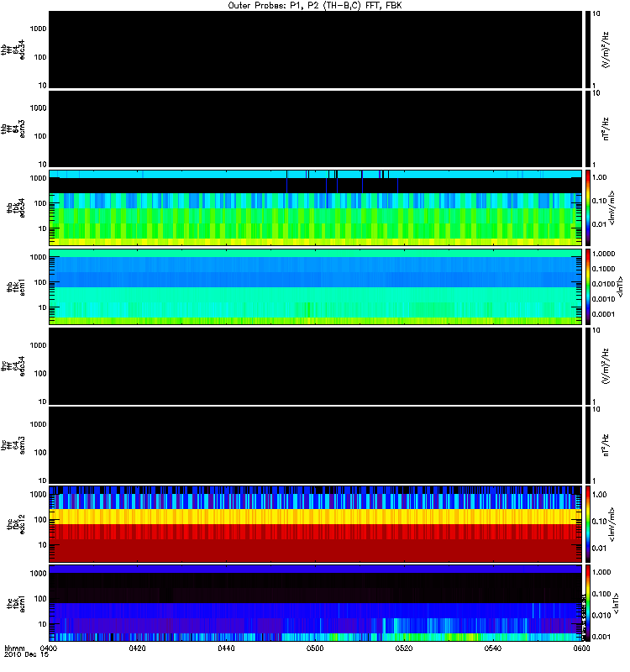Viewport: 630px width, 672px height.
Task: Click the blank thc fff 64 edc34 panel
Action: pos(315,366)
